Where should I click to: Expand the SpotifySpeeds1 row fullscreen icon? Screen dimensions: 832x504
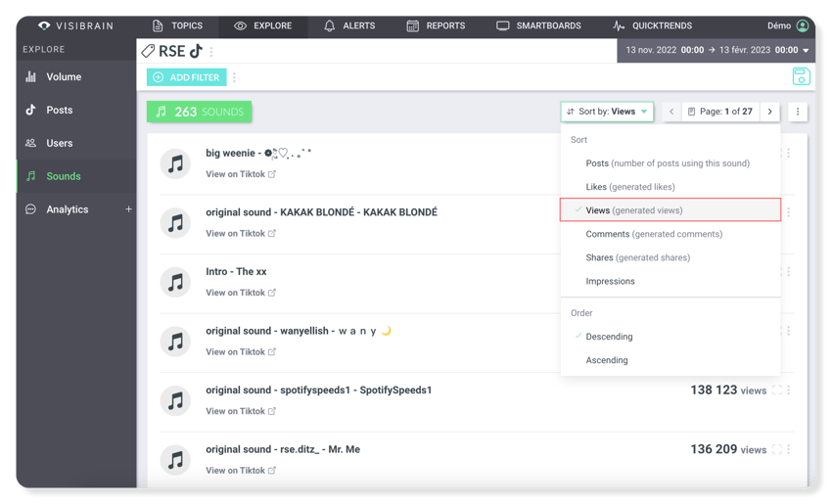[x=777, y=390]
